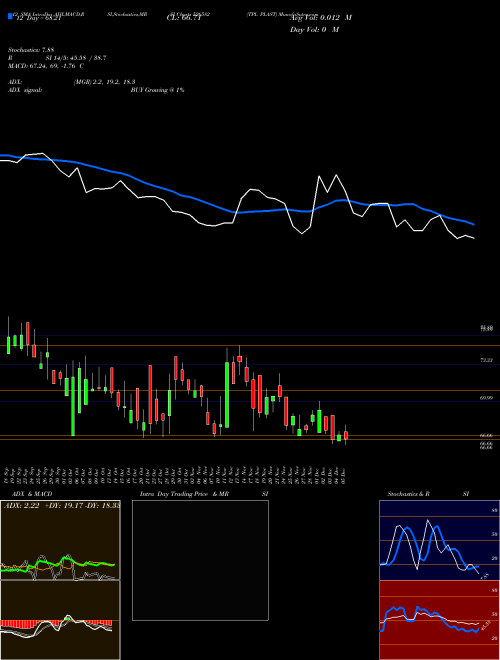
Task: Click the last red candlestick on chart
Action: tap(346, 435)
